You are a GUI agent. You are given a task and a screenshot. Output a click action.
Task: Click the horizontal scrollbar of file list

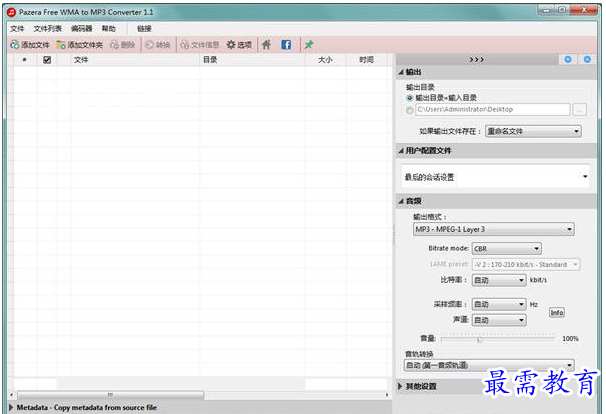pyautogui.click(x=111, y=395)
